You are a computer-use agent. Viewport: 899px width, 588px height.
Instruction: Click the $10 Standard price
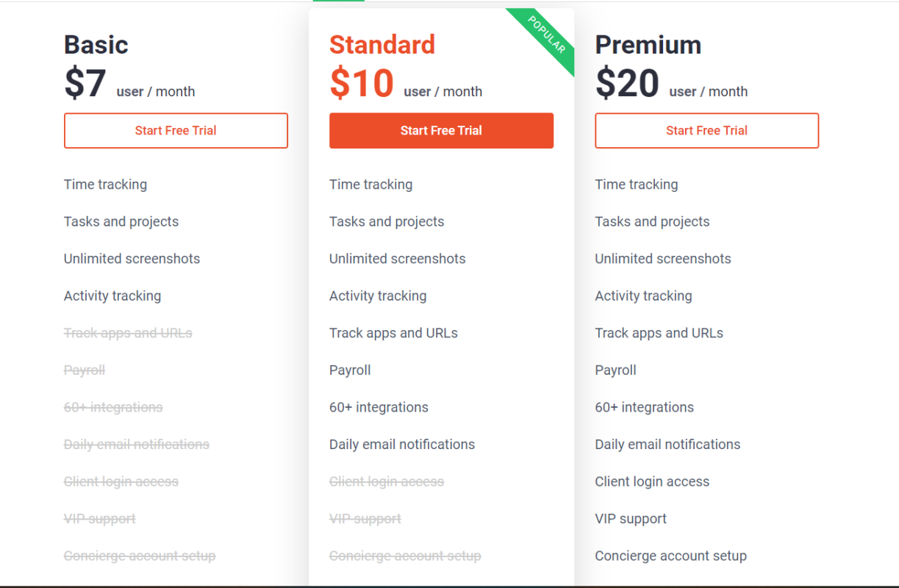362,83
